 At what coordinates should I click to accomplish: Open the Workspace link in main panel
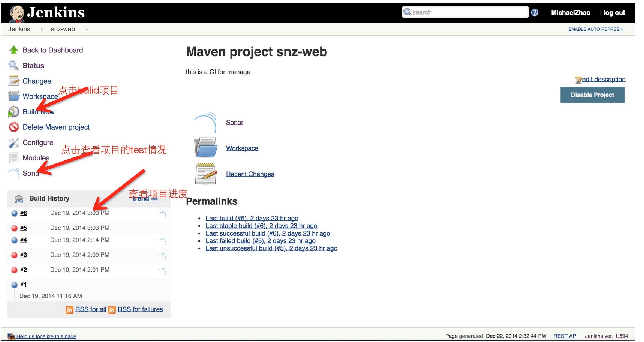242,148
